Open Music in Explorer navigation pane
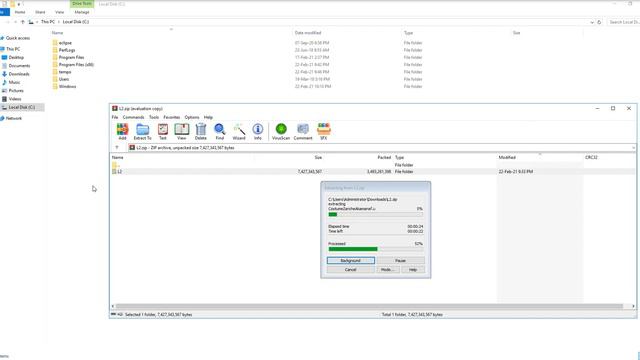The width and height of the screenshot is (640, 360). 14,82
